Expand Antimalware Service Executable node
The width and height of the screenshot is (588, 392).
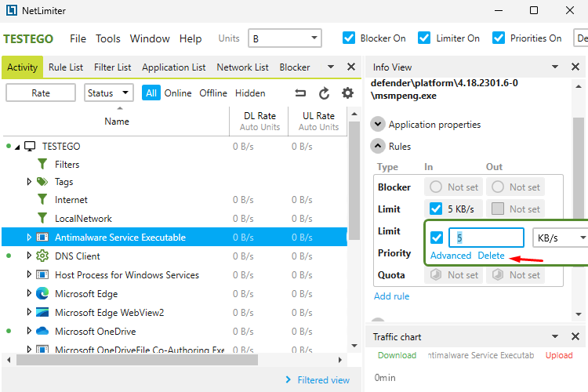coord(29,237)
